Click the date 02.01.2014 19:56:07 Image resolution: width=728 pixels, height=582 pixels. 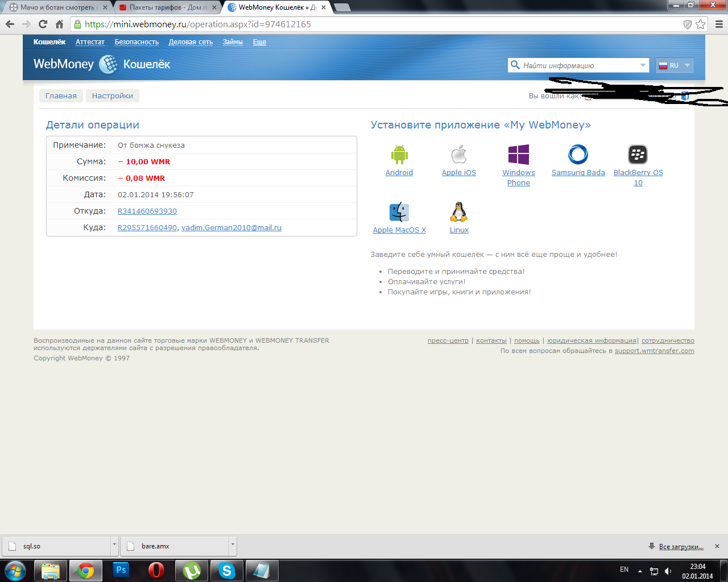[x=156, y=194]
